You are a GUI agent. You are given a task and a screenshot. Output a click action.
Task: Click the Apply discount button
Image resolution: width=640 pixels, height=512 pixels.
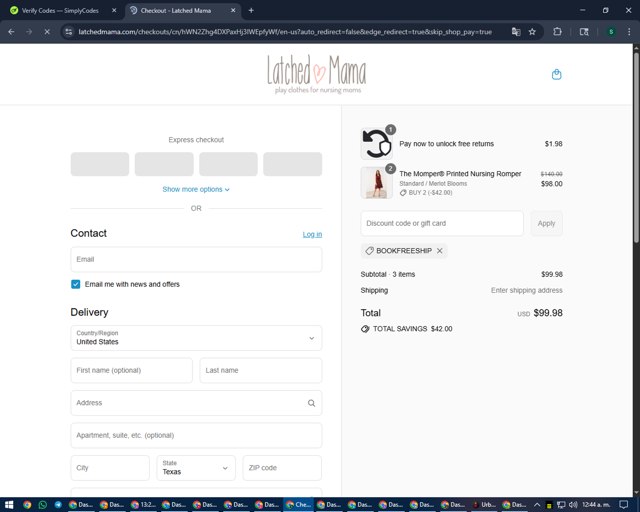[546, 223]
